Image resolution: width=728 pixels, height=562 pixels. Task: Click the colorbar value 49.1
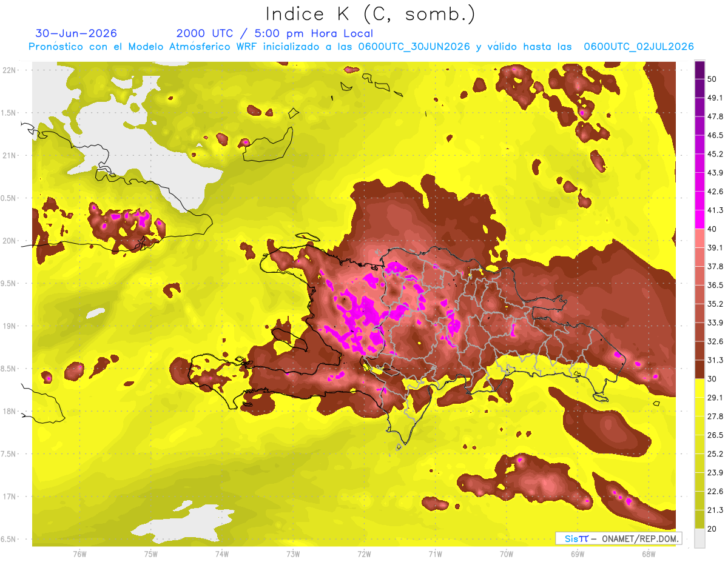point(715,98)
